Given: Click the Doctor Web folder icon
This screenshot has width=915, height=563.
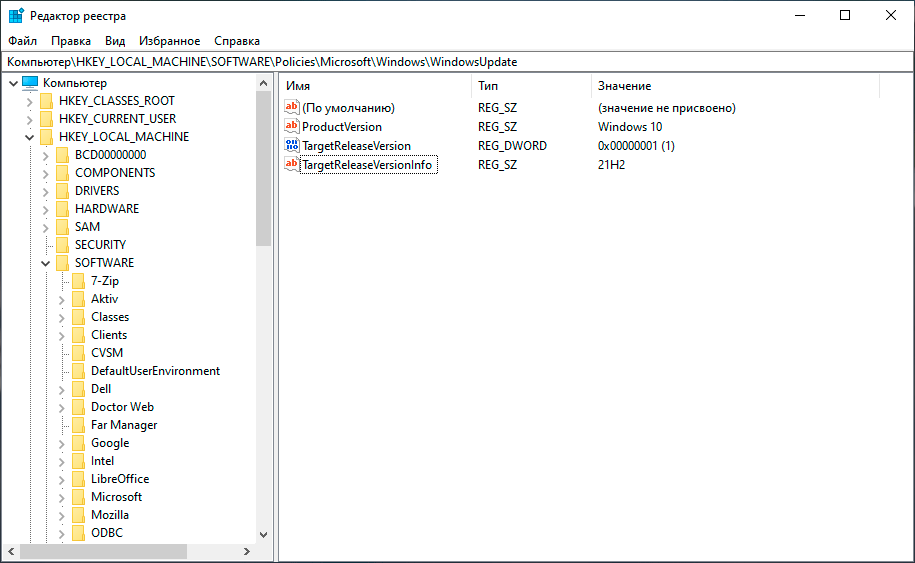Looking at the screenshot, I should [x=79, y=407].
